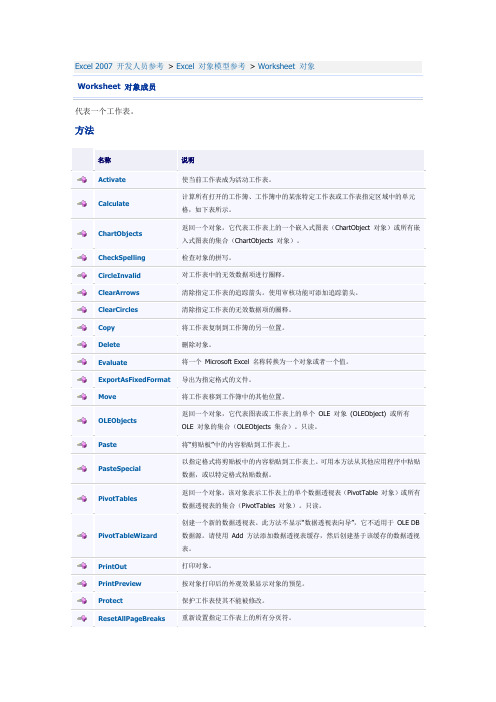Image resolution: width=496 pixels, height=702 pixels.
Task: Open the Protect method link
Action: click(x=111, y=600)
